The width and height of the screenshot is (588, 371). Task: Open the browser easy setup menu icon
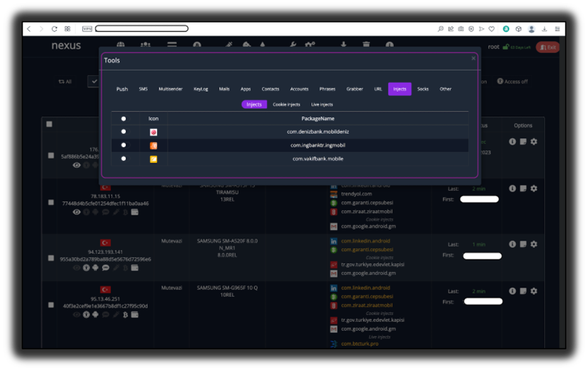pos(558,29)
